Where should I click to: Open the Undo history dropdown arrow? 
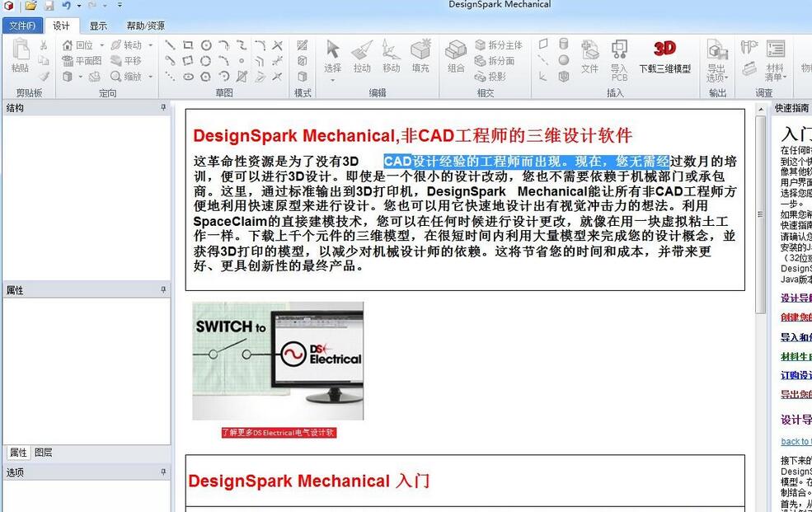point(79,6)
